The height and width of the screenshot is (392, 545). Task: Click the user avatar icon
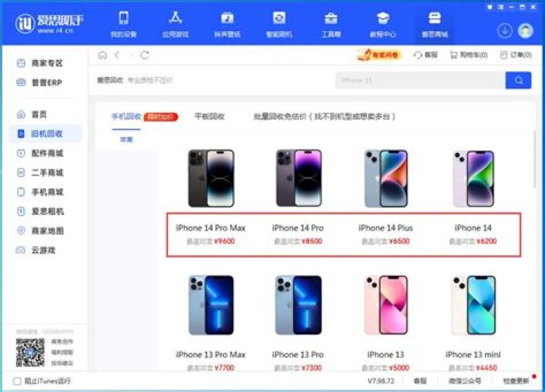tap(525, 30)
